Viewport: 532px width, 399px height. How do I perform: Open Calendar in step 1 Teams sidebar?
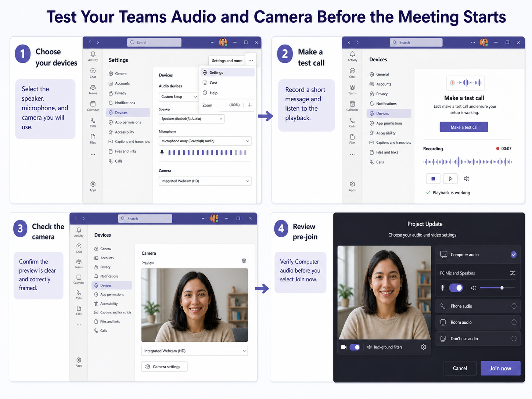click(93, 106)
